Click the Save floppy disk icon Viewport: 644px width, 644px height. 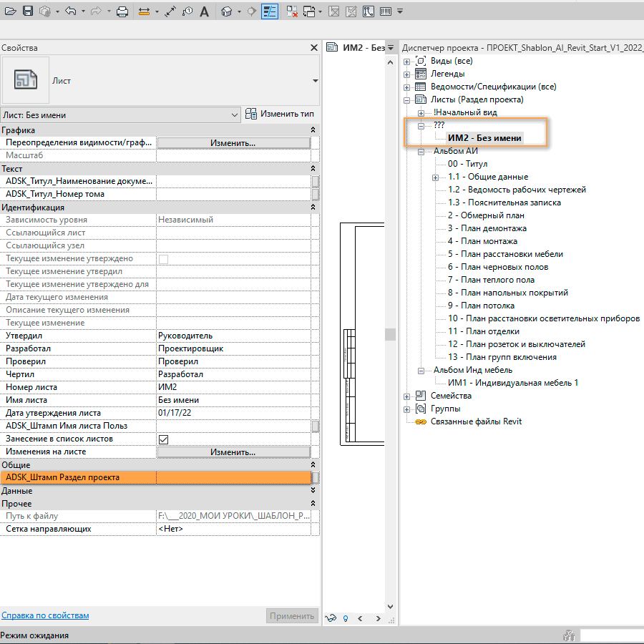tap(27, 11)
